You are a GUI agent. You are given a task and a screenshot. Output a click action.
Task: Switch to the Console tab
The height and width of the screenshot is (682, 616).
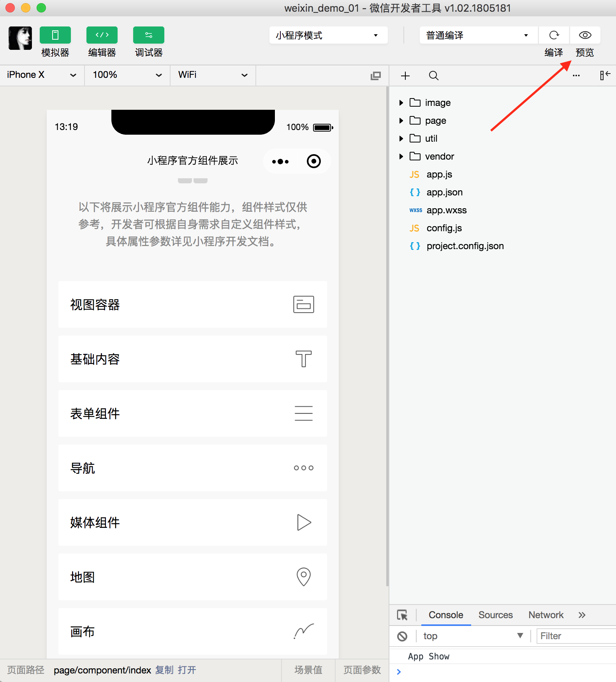click(446, 615)
